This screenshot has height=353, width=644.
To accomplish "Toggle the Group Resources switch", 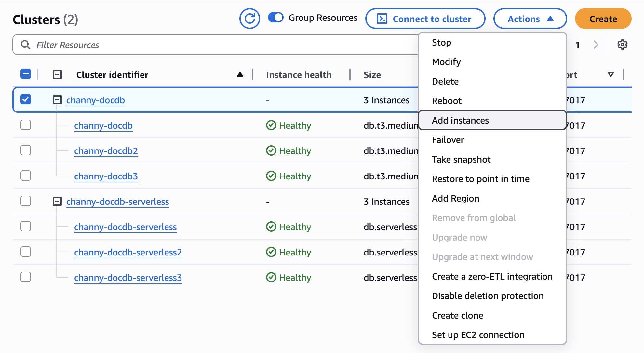I will click(276, 18).
